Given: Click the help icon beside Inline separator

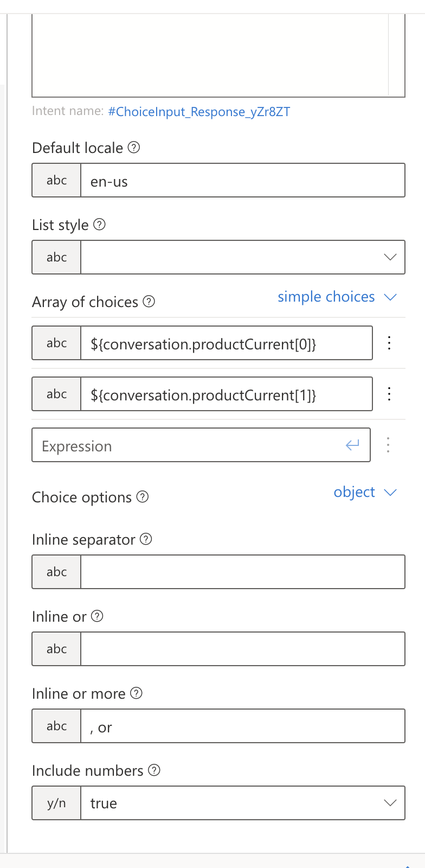Looking at the screenshot, I should [x=146, y=539].
